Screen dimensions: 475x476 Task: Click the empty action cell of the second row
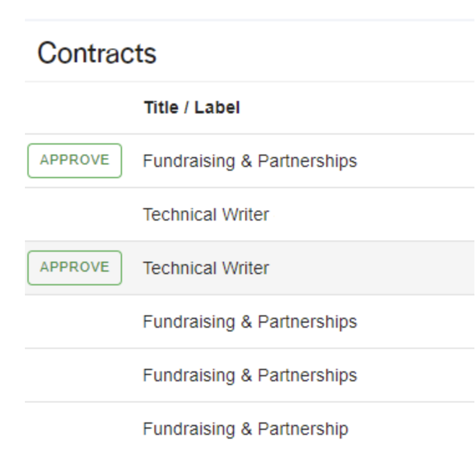[75, 215]
